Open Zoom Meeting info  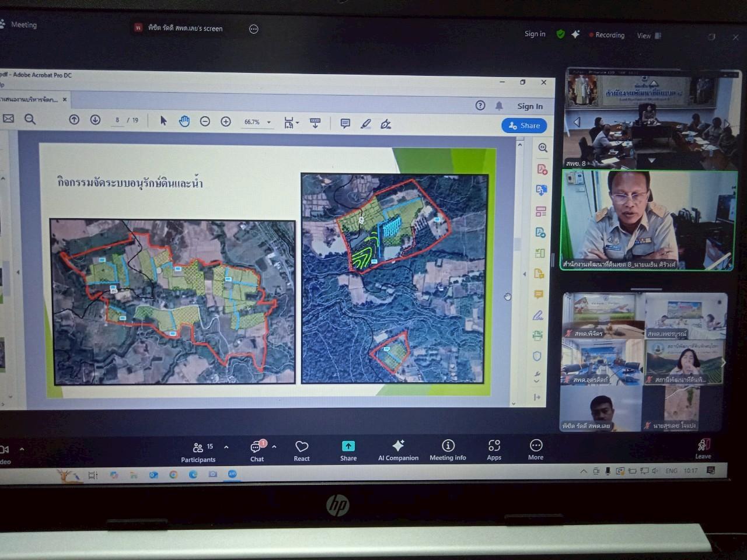pos(448,450)
